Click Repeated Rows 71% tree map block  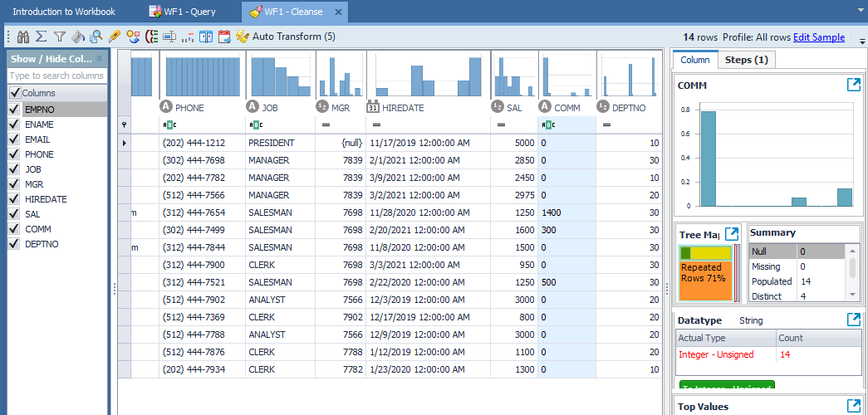(705, 281)
